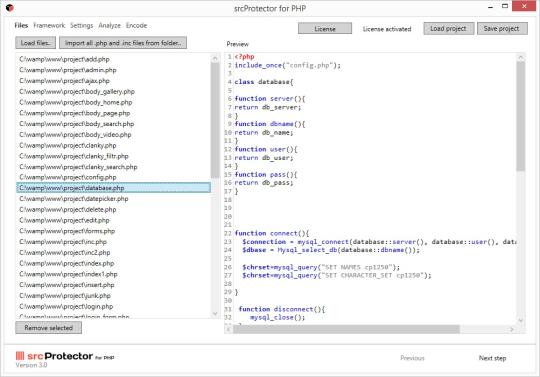
Task: Select index1.php in the file list
Action: pos(113,274)
